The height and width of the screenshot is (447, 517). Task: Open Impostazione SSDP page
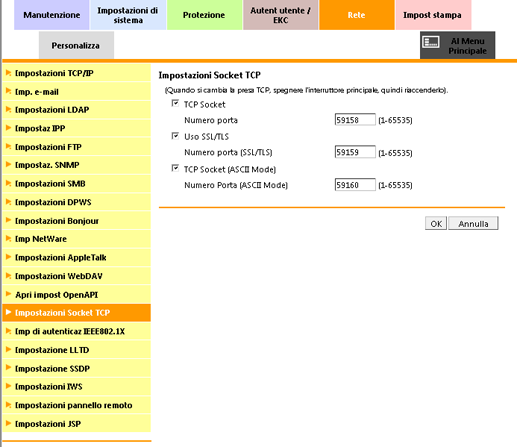[76, 368]
